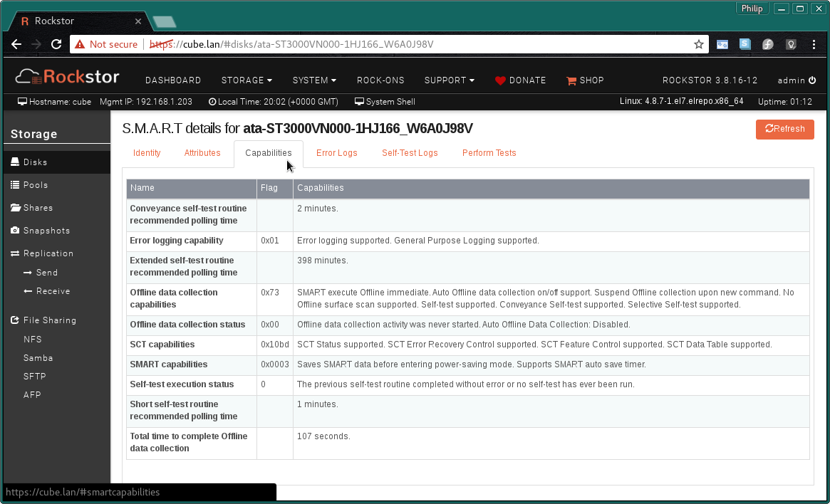Image resolution: width=830 pixels, height=504 pixels.
Task: Click the browser reload page icon
Action: 56,44
